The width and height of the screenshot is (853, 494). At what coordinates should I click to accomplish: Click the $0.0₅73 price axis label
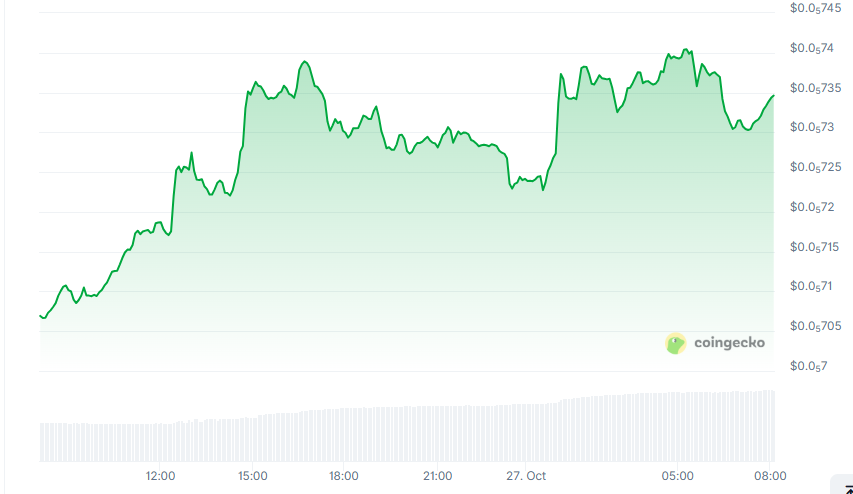tap(812, 127)
